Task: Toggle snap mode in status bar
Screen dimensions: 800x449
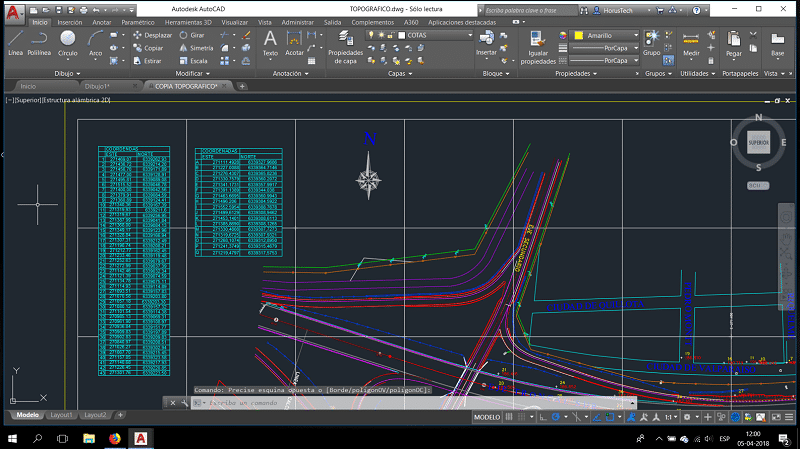Action: 521,417
